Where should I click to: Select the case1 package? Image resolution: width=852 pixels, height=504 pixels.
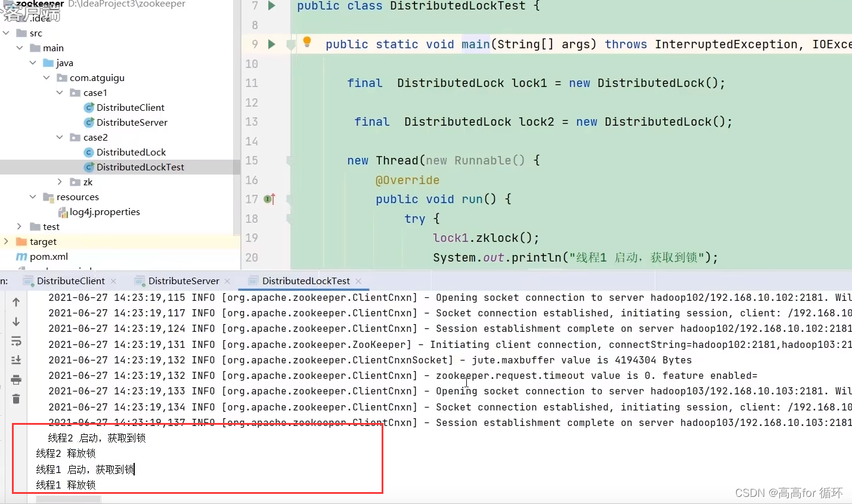pos(89,92)
